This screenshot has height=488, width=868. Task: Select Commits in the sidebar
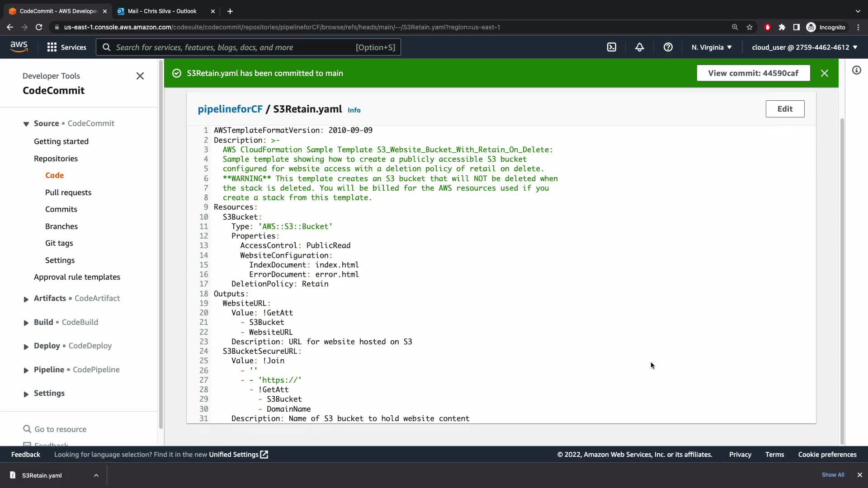point(61,209)
